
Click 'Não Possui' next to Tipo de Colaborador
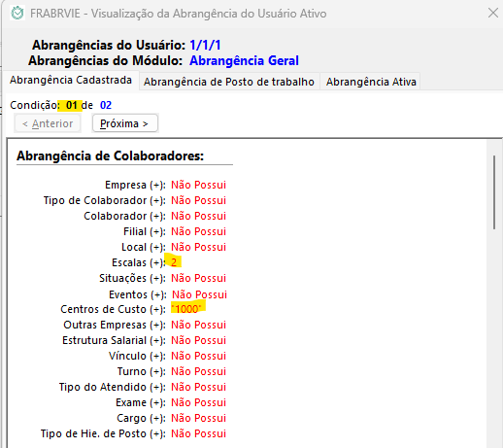(198, 200)
